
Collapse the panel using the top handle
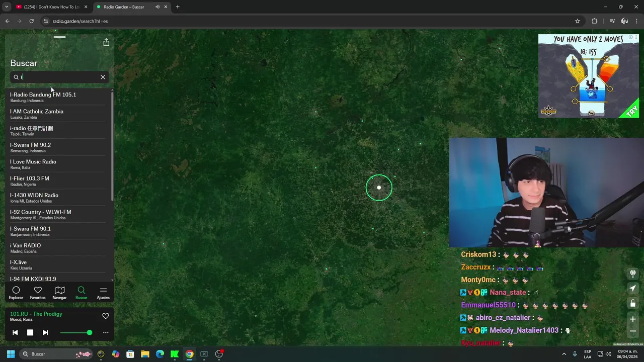pyautogui.click(x=60, y=37)
